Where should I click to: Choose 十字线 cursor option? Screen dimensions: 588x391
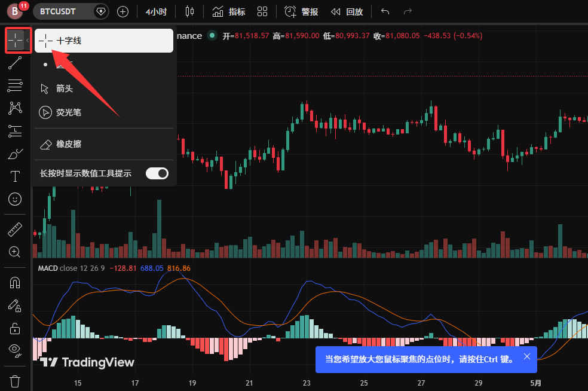(104, 41)
